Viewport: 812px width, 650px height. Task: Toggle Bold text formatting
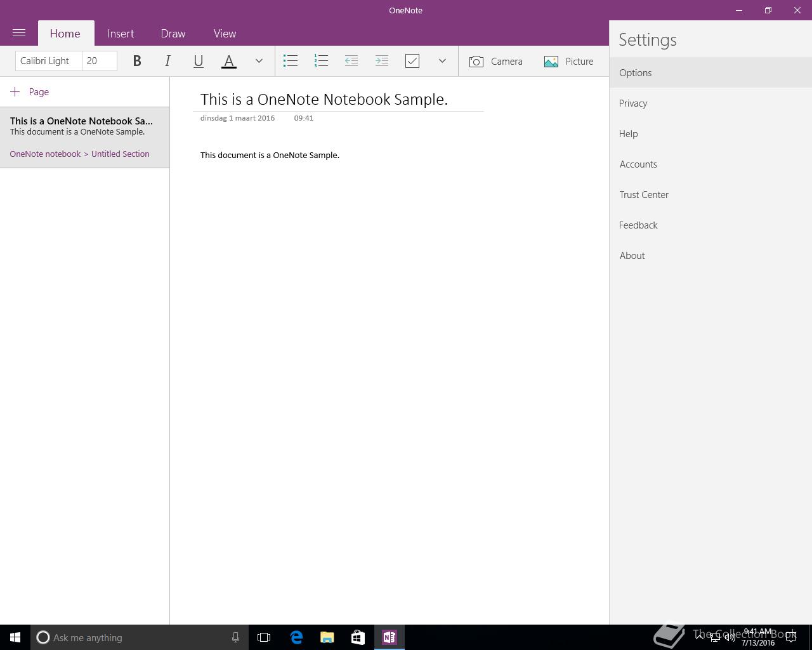(x=137, y=61)
